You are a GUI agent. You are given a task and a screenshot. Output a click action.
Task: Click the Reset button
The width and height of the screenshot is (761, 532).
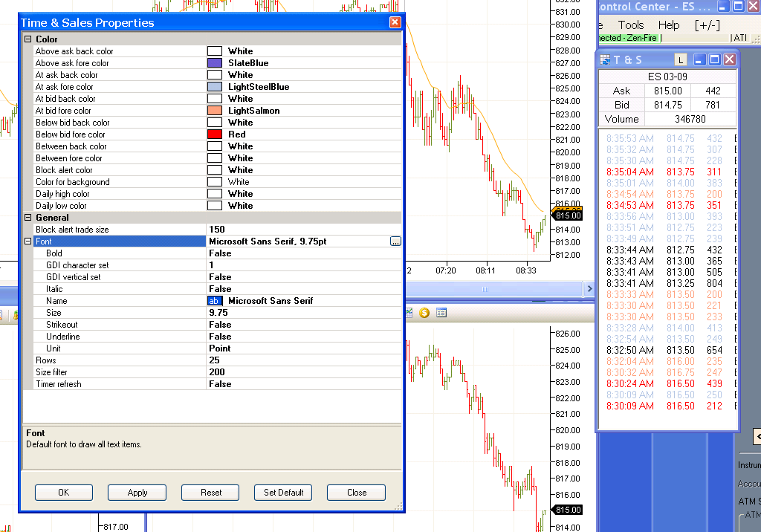tap(210, 493)
